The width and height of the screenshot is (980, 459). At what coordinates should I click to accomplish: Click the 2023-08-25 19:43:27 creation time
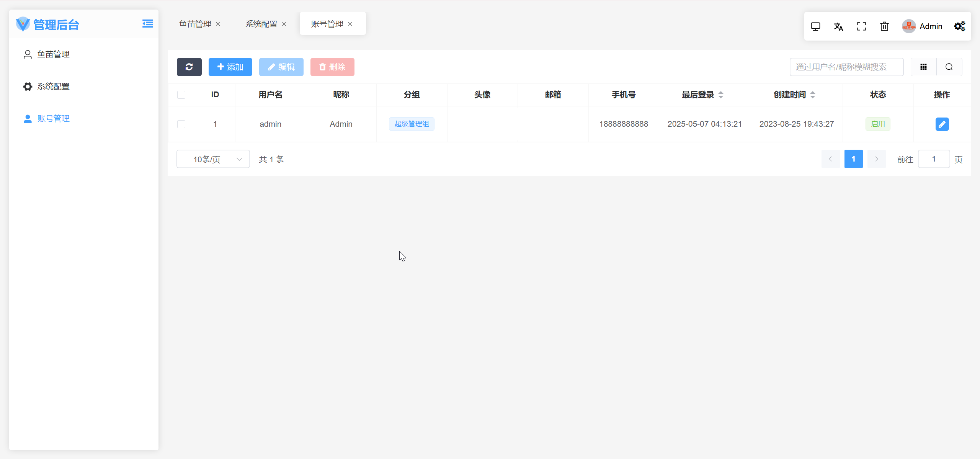pos(797,124)
